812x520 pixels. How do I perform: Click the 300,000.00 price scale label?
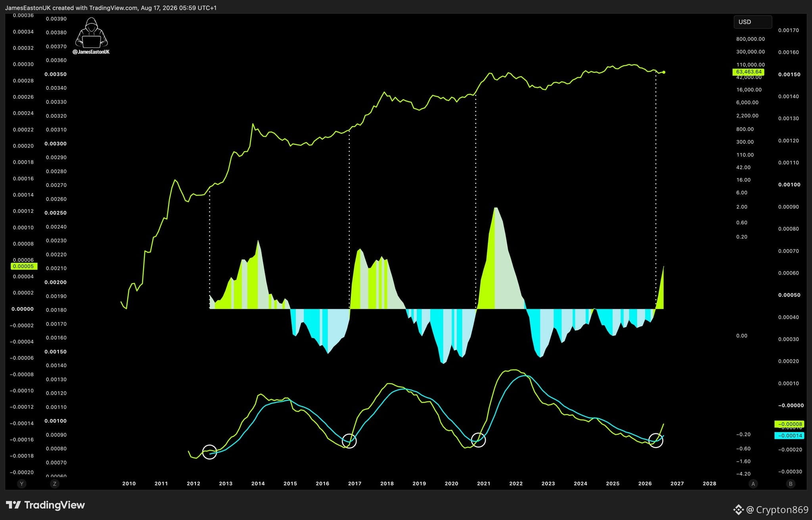[751, 52]
